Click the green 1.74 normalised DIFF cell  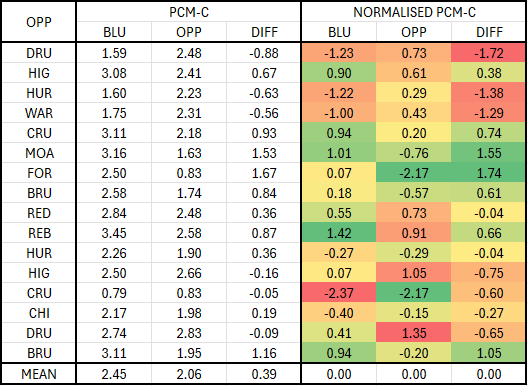point(489,173)
